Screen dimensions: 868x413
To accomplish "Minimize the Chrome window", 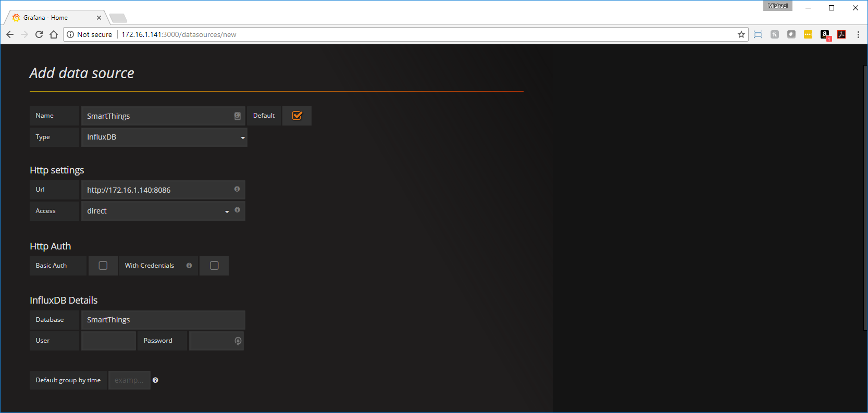I will tap(808, 8).
